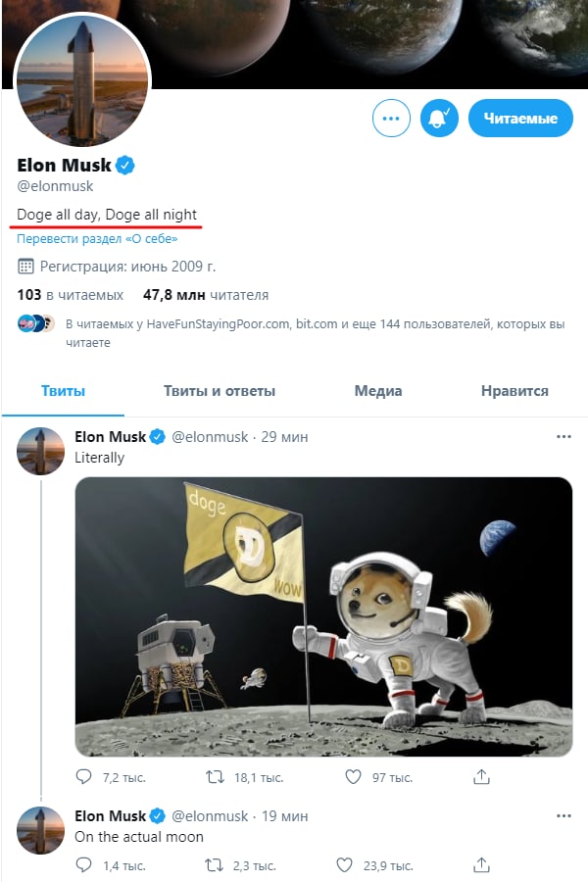Share the Literally tweet
The width and height of the screenshot is (588, 882).
point(481,777)
